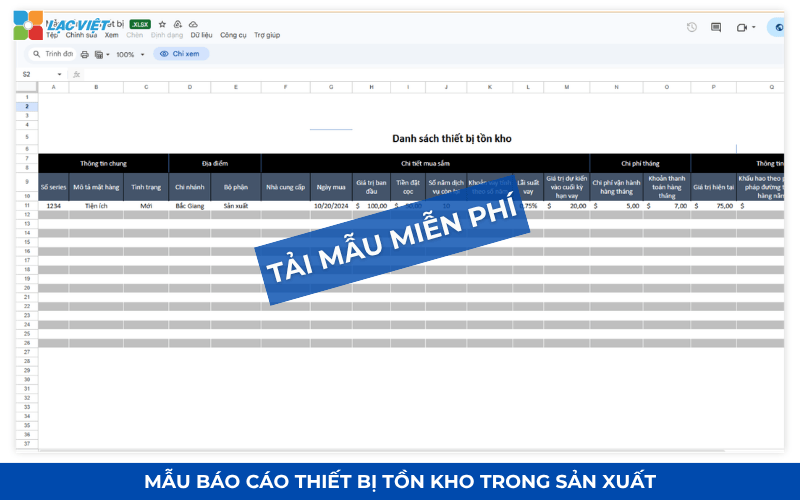Open the comments icon
The width and height of the screenshot is (800, 500).
click(x=716, y=27)
